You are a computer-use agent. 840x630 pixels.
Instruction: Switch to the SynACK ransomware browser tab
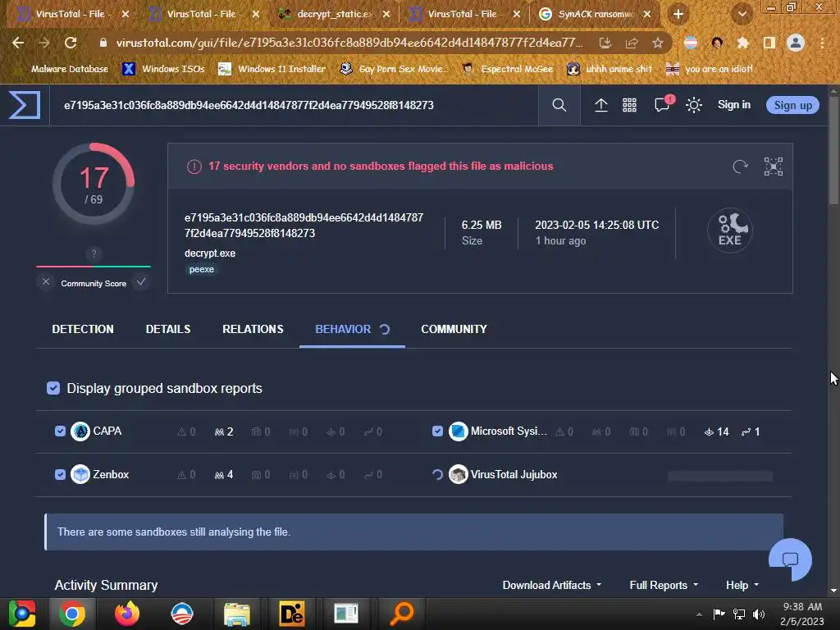pyautogui.click(x=595, y=14)
